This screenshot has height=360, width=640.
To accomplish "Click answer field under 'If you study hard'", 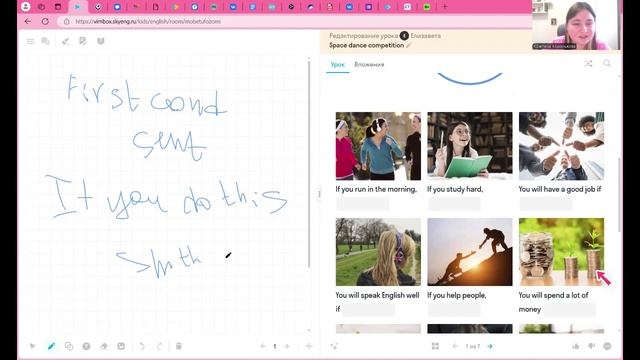I will click(454, 203).
